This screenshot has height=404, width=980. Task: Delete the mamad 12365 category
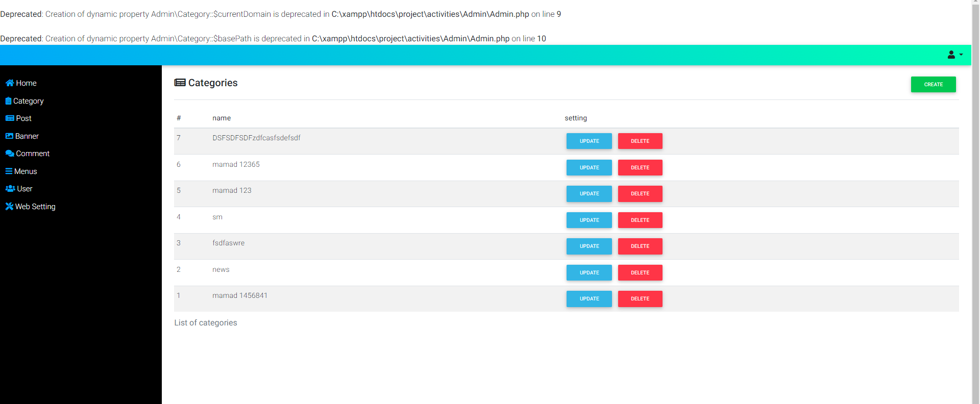(640, 168)
